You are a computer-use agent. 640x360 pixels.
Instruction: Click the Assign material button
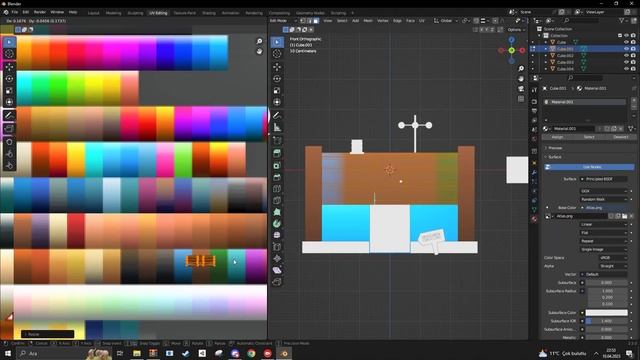point(558,137)
